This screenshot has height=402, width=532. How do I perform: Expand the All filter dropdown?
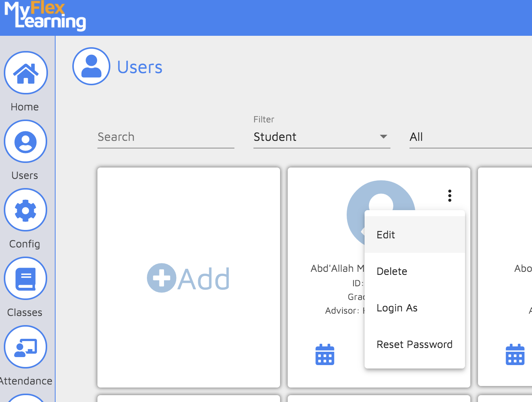(457, 137)
